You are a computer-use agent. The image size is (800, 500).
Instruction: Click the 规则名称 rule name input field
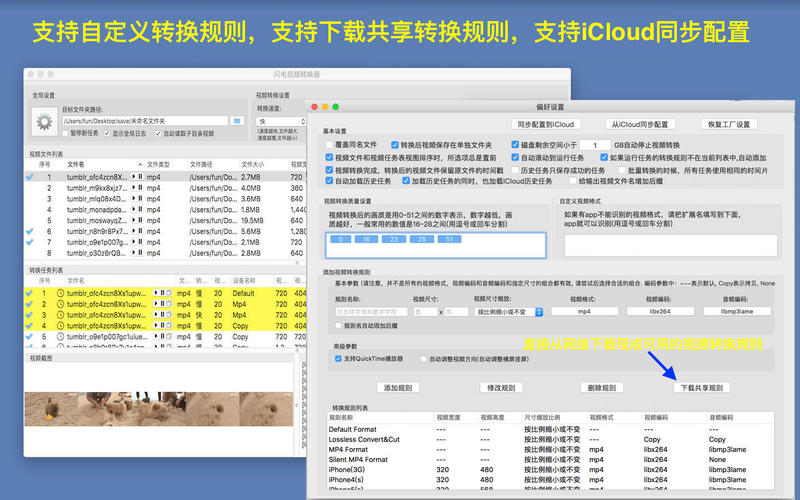(x=371, y=311)
